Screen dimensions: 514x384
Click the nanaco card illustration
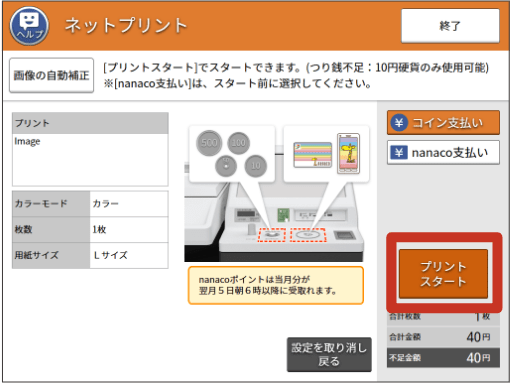coord(313,155)
